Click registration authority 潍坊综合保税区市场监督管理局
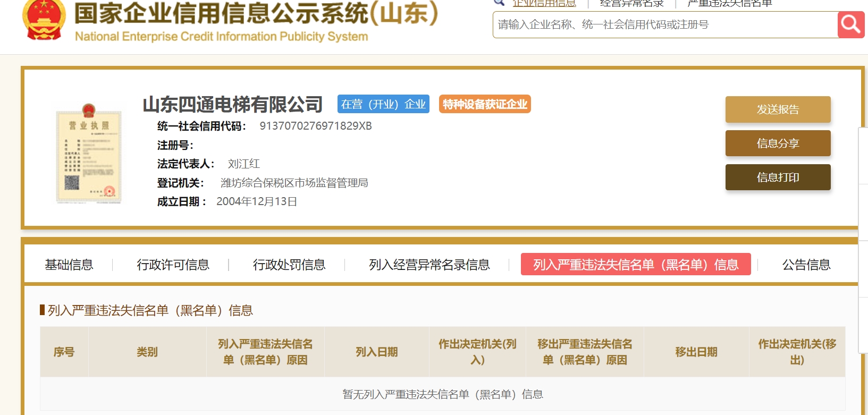This screenshot has height=415, width=868. pos(294,183)
